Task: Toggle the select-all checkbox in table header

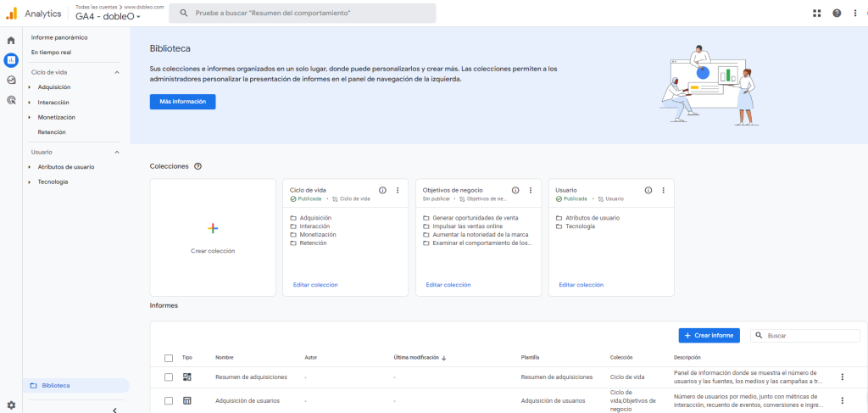Action: pyautogui.click(x=169, y=358)
